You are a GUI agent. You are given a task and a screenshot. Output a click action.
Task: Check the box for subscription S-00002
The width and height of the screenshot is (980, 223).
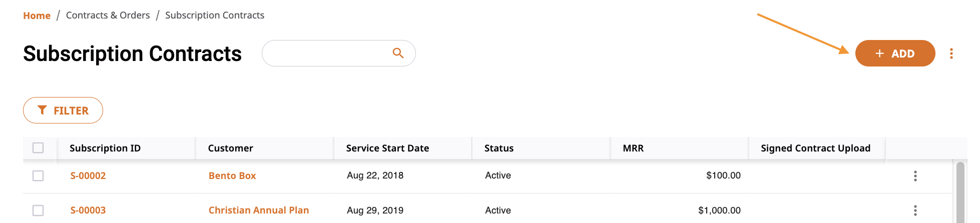(x=38, y=176)
